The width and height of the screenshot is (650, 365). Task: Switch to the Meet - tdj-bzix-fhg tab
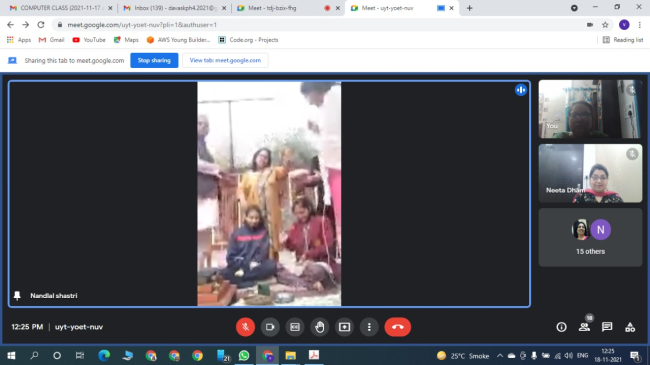pyautogui.click(x=288, y=8)
